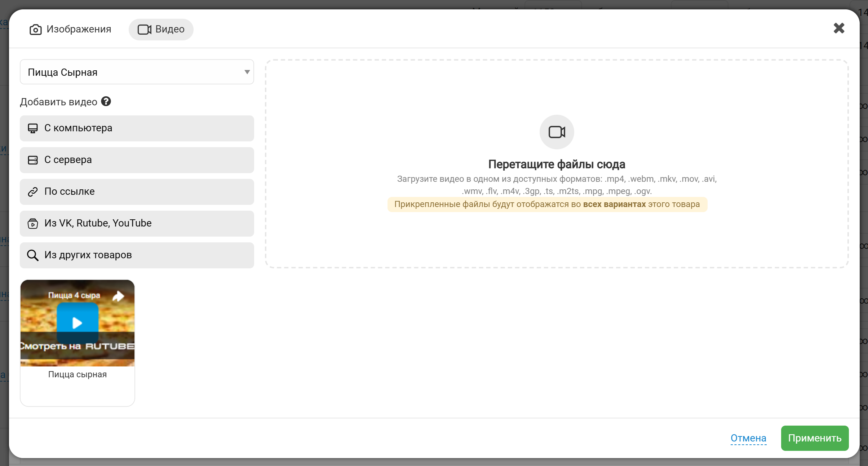The width and height of the screenshot is (868, 466).
Task: Click the server icon on С сервера option
Action: pyautogui.click(x=33, y=160)
